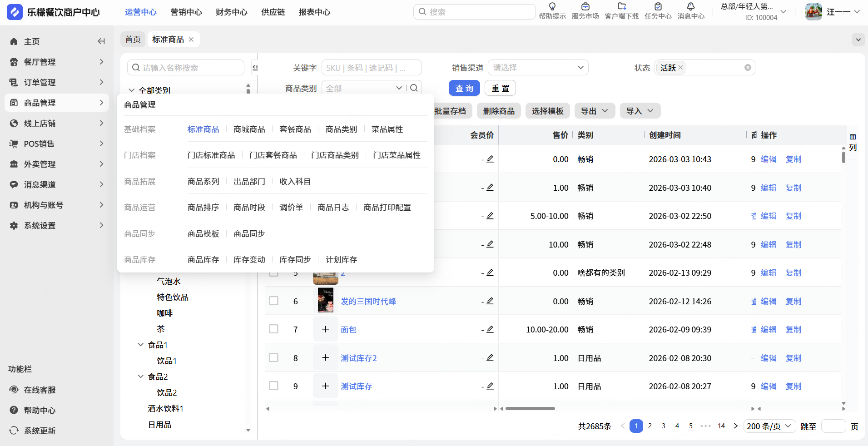Click the 关键字 SKU search input field
The image size is (868, 446).
[371, 68]
